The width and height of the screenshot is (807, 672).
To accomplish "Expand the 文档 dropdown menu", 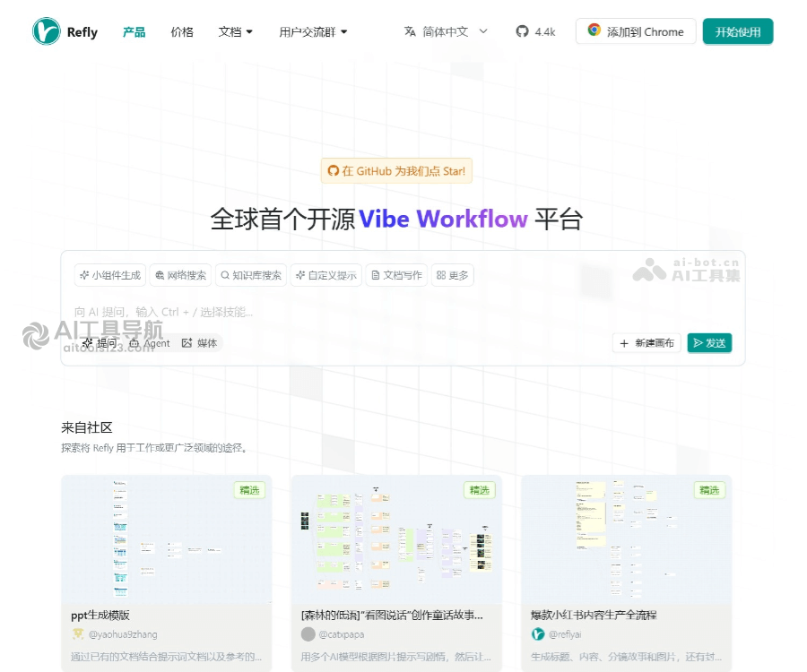I will [x=235, y=32].
